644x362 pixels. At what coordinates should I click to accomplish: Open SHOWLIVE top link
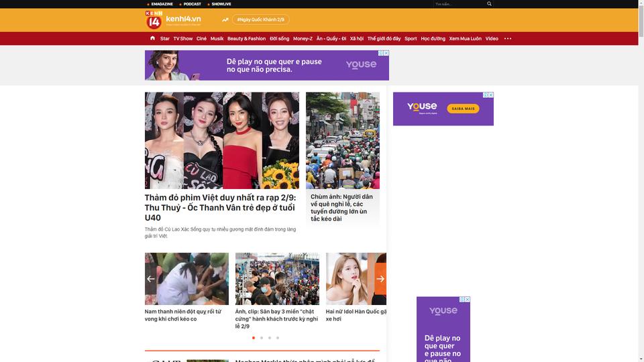pyautogui.click(x=221, y=4)
